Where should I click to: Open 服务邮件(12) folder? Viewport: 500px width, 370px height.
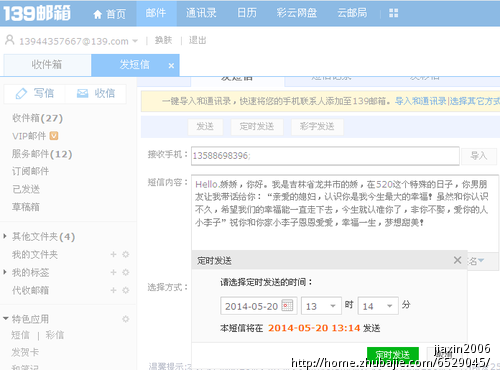(x=42, y=154)
